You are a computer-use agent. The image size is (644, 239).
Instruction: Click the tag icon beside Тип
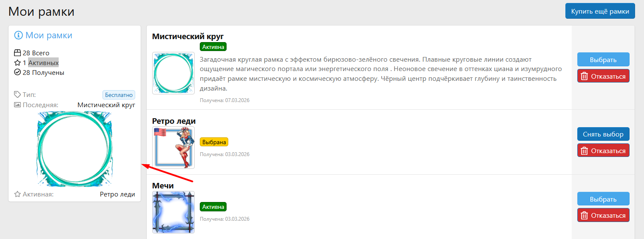coord(17,94)
